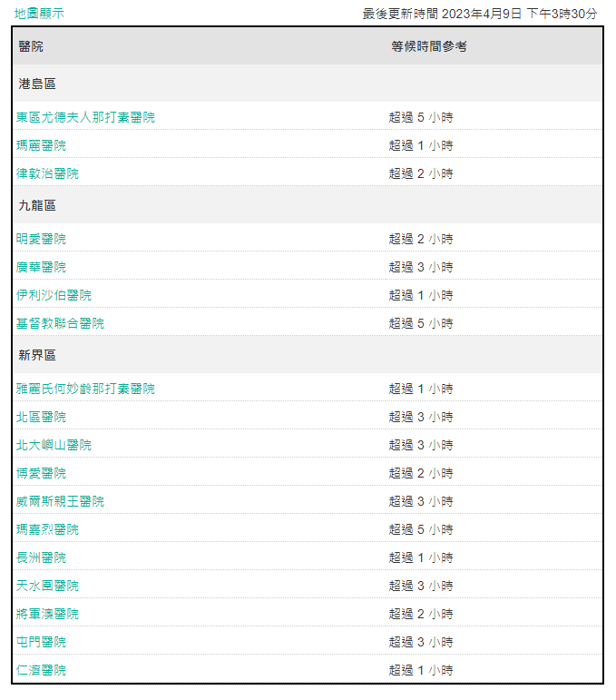616x700 pixels.
Task: Select the 天水圍醫院 link
Action: click(47, 586)
